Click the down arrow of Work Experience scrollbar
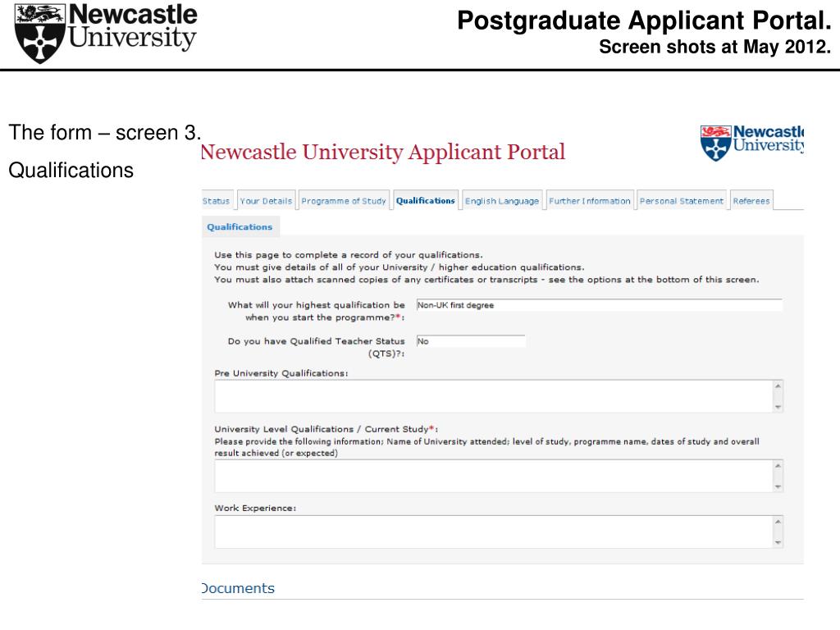 pos(778,543)
